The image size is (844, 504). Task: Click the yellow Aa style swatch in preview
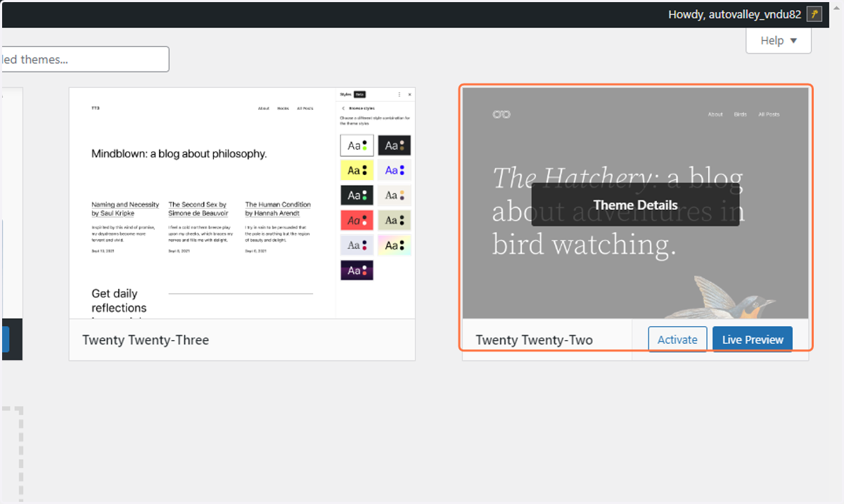357,170
